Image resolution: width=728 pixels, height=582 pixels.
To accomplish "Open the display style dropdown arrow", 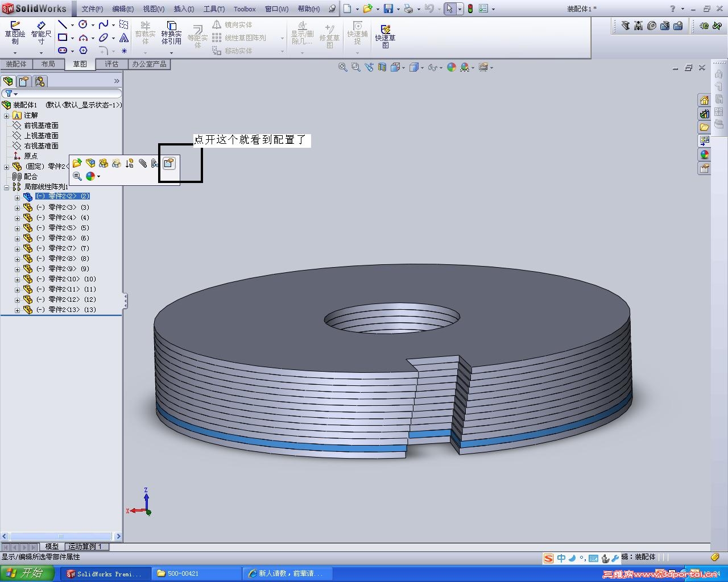I will tap(422, 68).
